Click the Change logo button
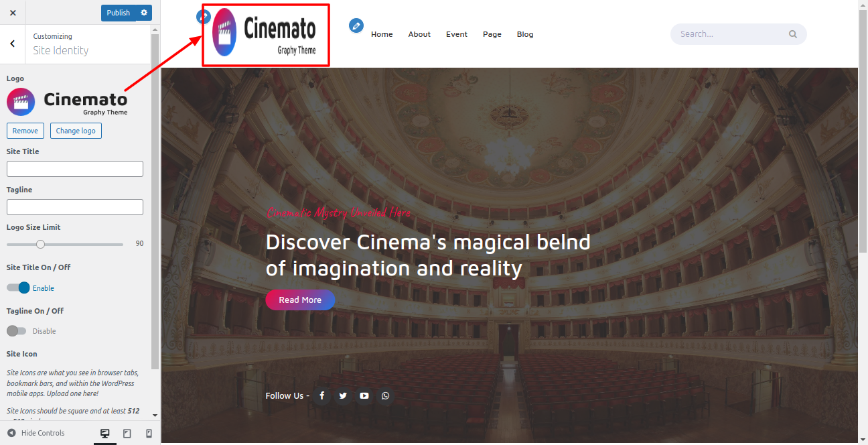This screenshot has height=445, width=868. 76,131
